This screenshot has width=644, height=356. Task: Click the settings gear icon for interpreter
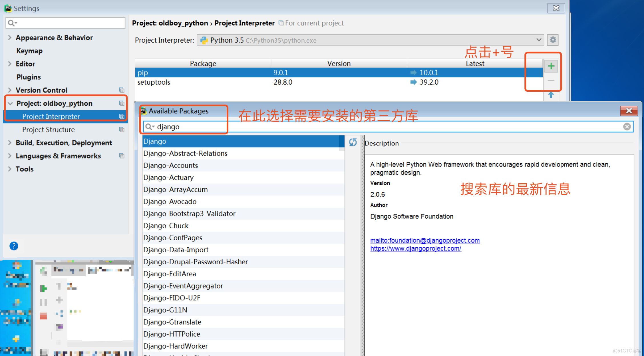(x=553, y=40)
